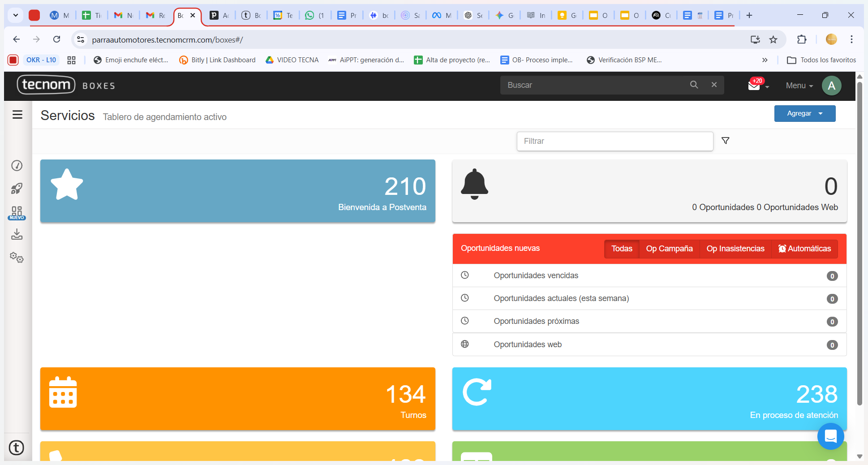Screen dimensions: 868x465
Task: Switch to the Op Campaña tab
Action: pos(669,249)
